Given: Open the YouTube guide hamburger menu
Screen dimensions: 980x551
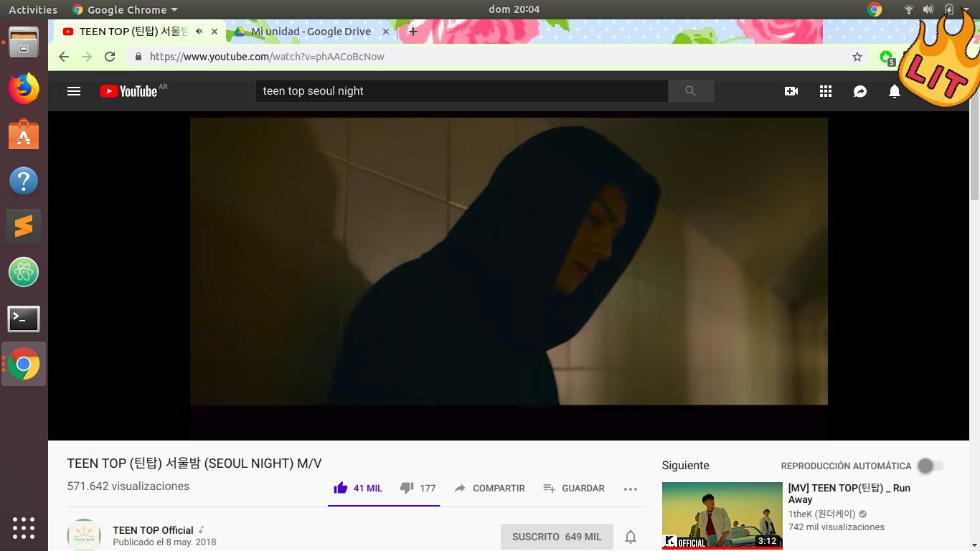Looking at the screenshot, I should click(x=74, y=91).
